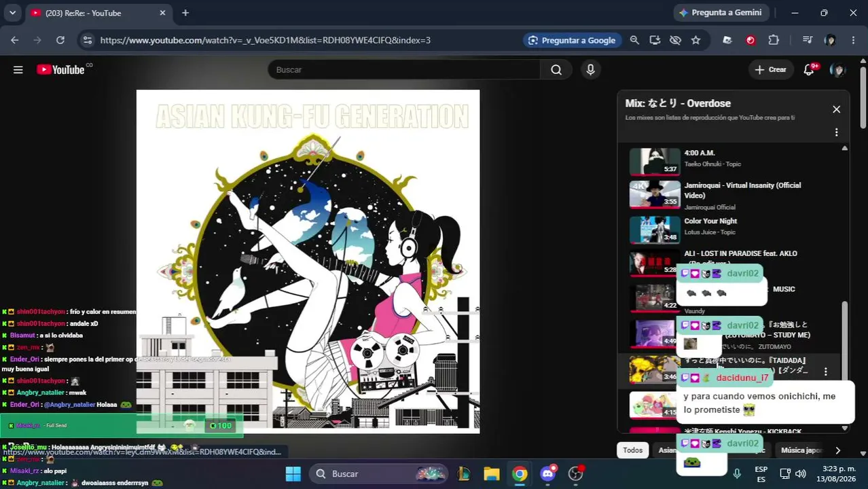
Task: Go back in the browser
Action: point(14,40)
